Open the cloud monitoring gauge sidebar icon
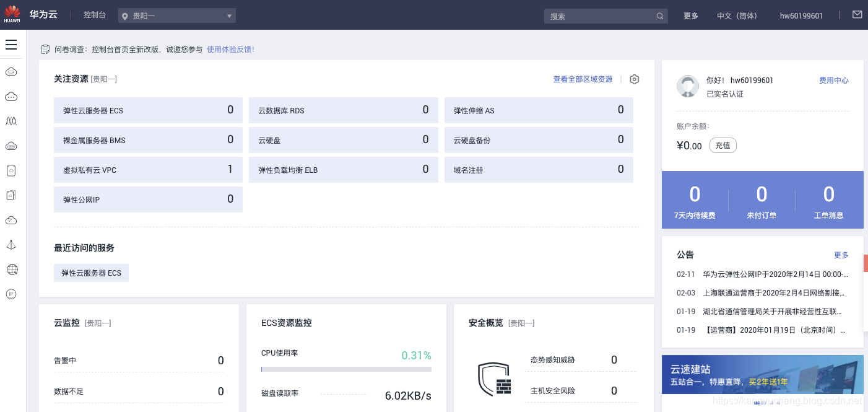868x412 pixels. 11,221
